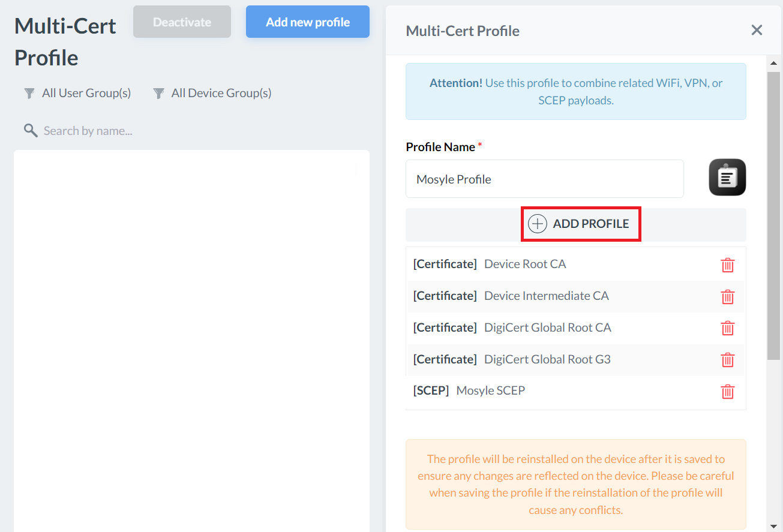Open the All User Group(s) filter
Image resolution: width=783 pixels, height=532 pixels.
click(78, 93)
